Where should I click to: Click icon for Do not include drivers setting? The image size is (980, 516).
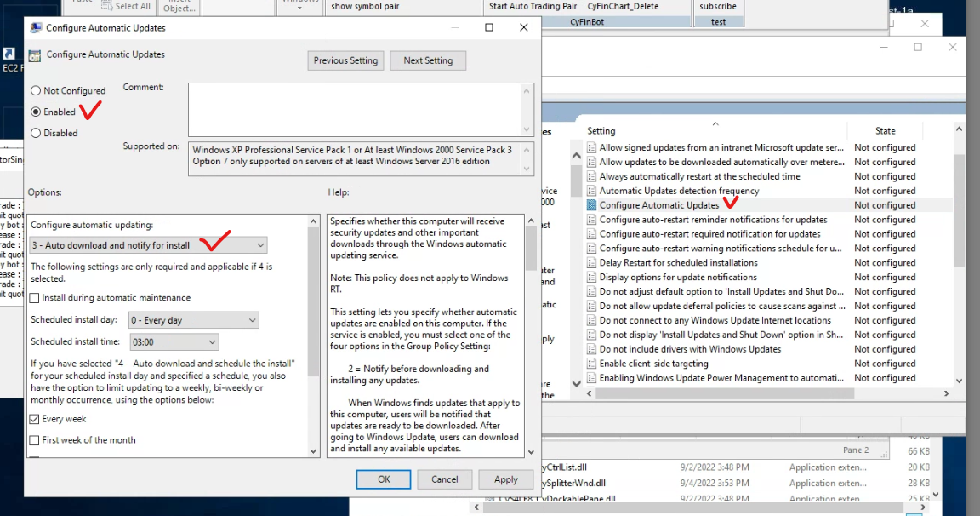point(591,349)
